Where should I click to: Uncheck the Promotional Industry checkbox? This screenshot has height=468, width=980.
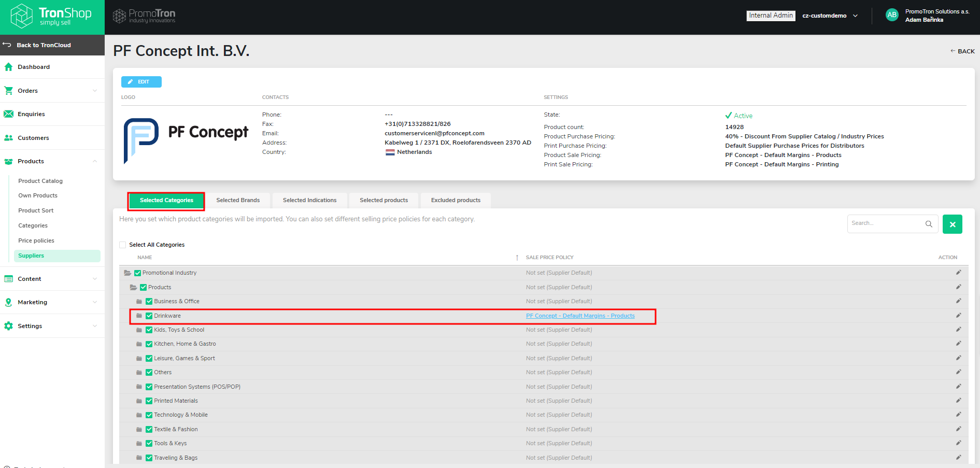[138, 273]
